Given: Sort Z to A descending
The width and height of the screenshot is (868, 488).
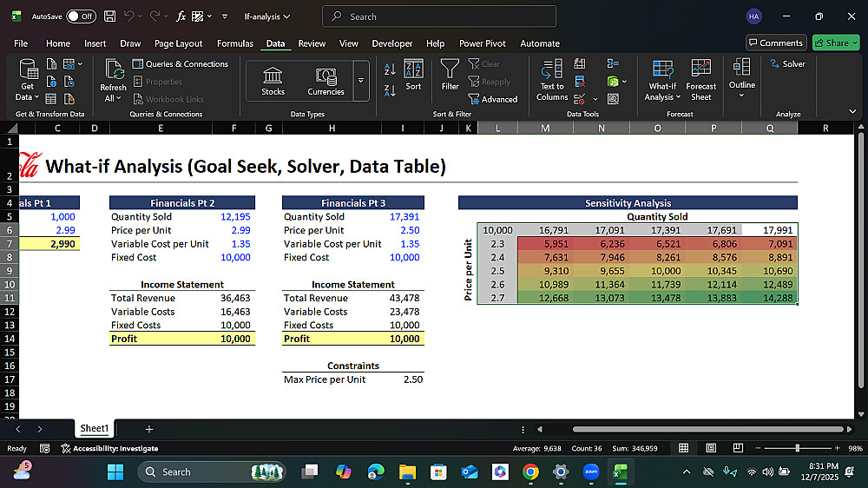Looking at the screenshot, I should 390,90.
